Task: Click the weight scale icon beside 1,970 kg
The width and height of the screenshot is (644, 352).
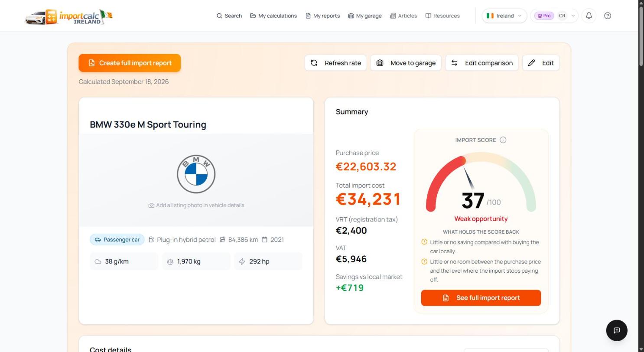Action: coord(170,262)
